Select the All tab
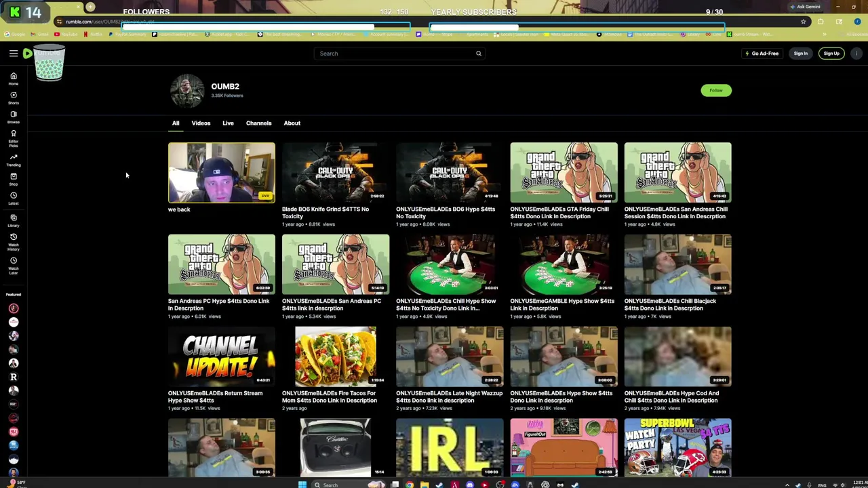 [175, 123]
